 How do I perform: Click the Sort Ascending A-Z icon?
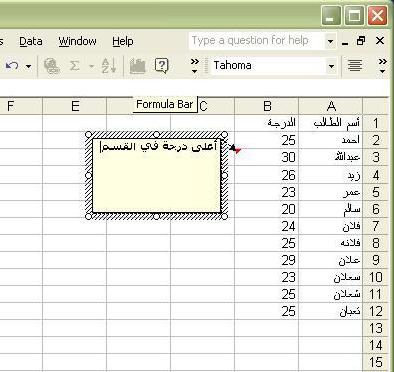109,65
